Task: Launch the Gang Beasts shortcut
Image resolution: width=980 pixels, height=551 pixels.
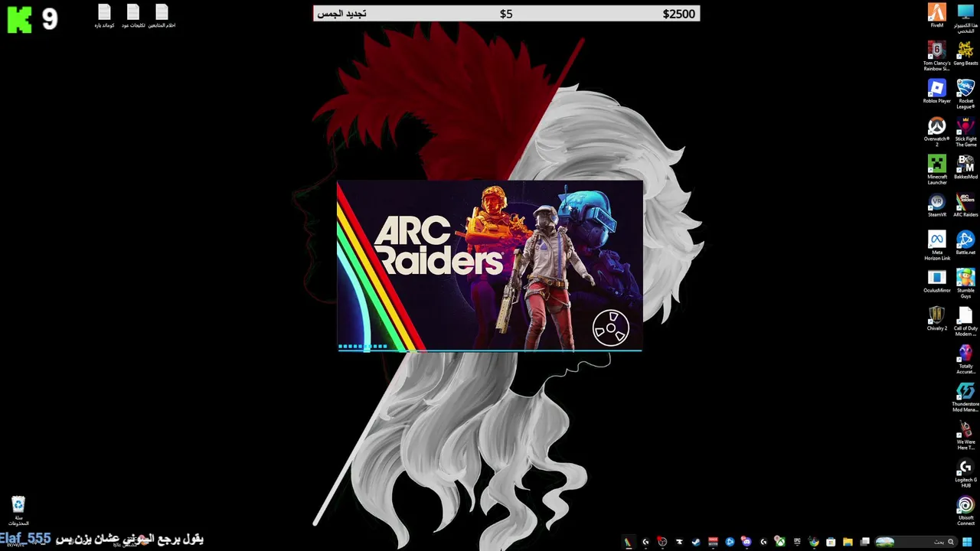Action: click(966, 54)
